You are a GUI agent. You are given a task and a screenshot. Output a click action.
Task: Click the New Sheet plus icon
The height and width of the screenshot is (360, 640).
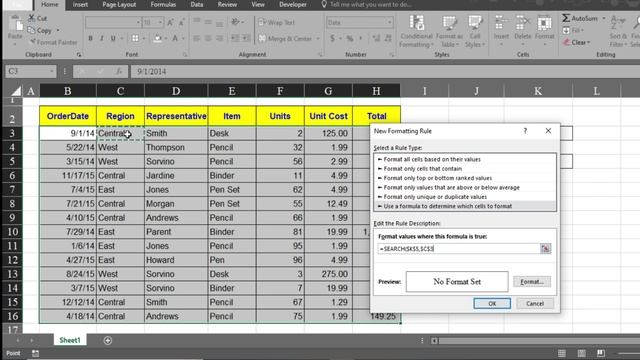(108, 340)
